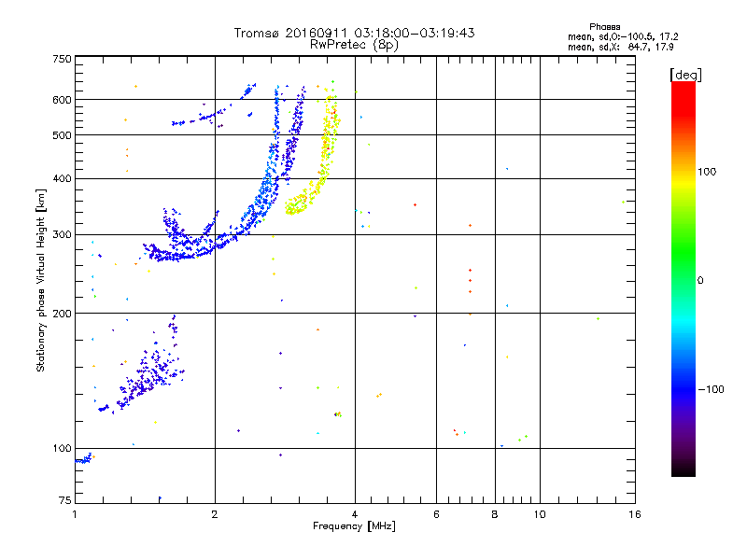Click the plot title 'Tromsø 20160911 03:18:00-03:19:43'
The image size is (747, 560).
tap(354, 33)
